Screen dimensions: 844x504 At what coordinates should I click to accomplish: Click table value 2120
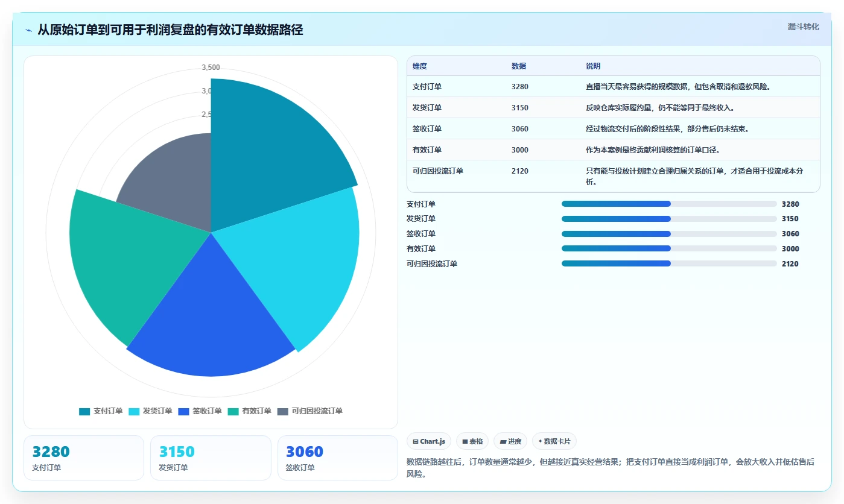coord(520,171)
